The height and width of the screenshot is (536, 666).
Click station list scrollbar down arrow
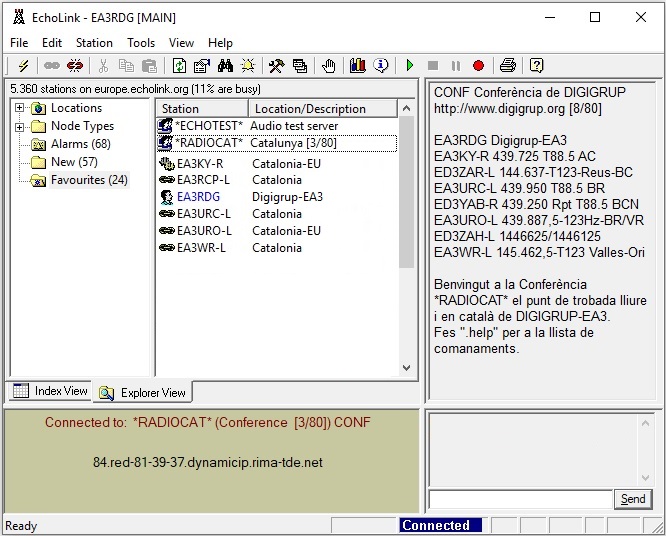point(406,368)
